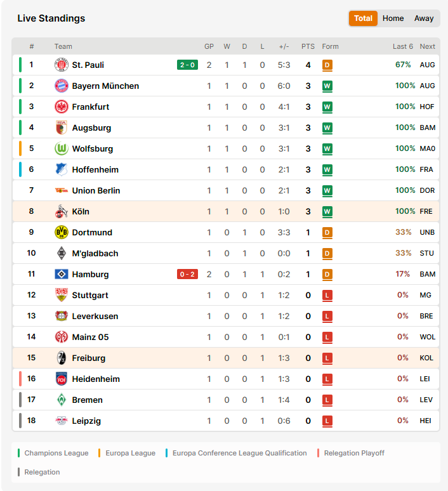Open the Dortmund BVB badge
Image resolution: width=448 pixels, height=491 pixels.
62,232
